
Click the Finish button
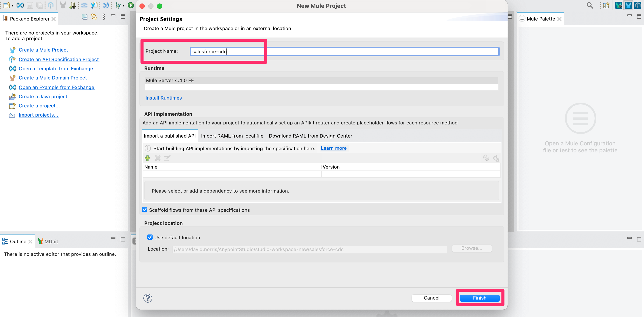[x=479, y=298]
